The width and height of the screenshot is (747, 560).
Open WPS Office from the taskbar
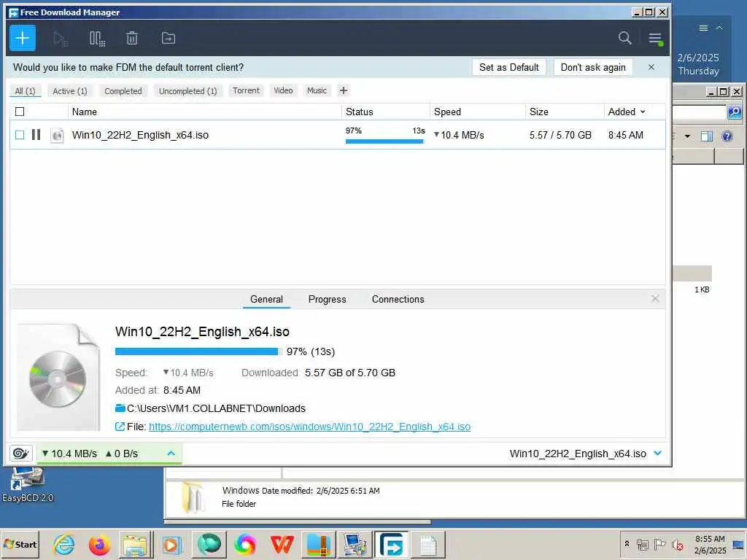pyautogui.click(x=282, y=544)
